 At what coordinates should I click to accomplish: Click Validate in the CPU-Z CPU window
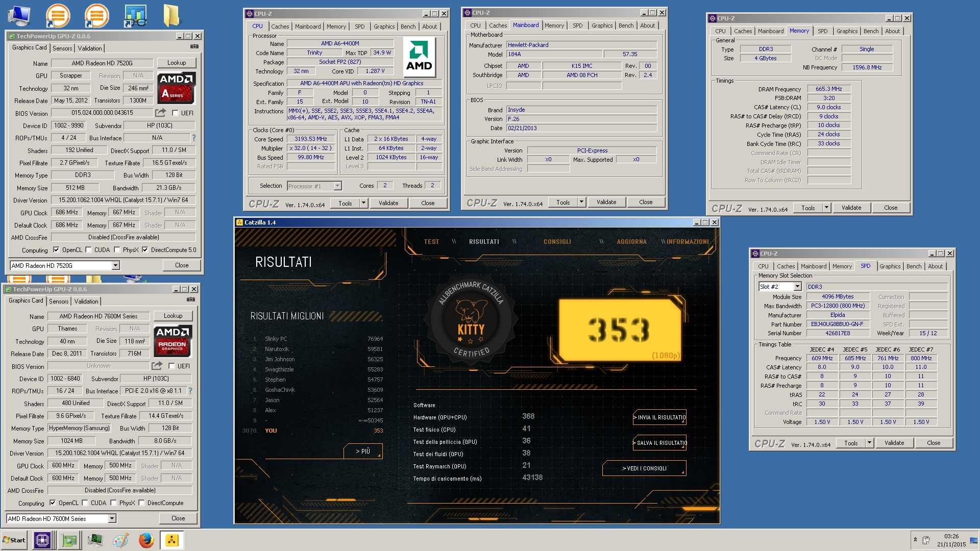[x=388, y=203]
